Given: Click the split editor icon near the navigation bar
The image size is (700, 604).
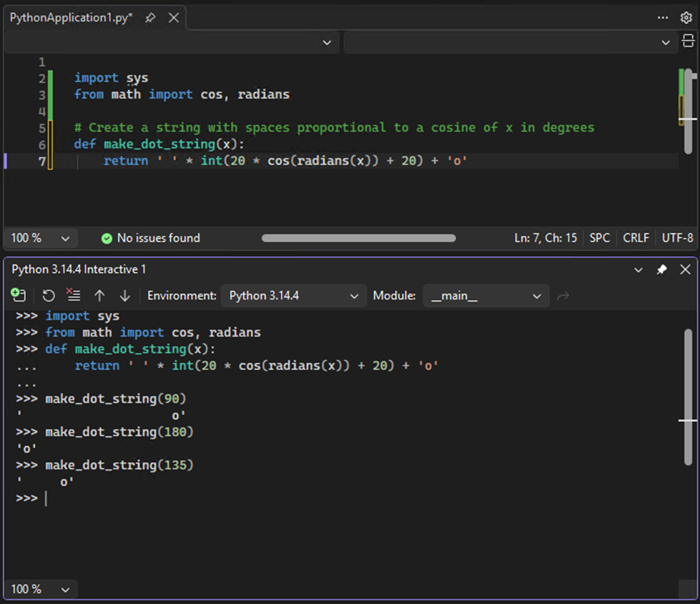Looking at the screenshot, I should 688,42.
